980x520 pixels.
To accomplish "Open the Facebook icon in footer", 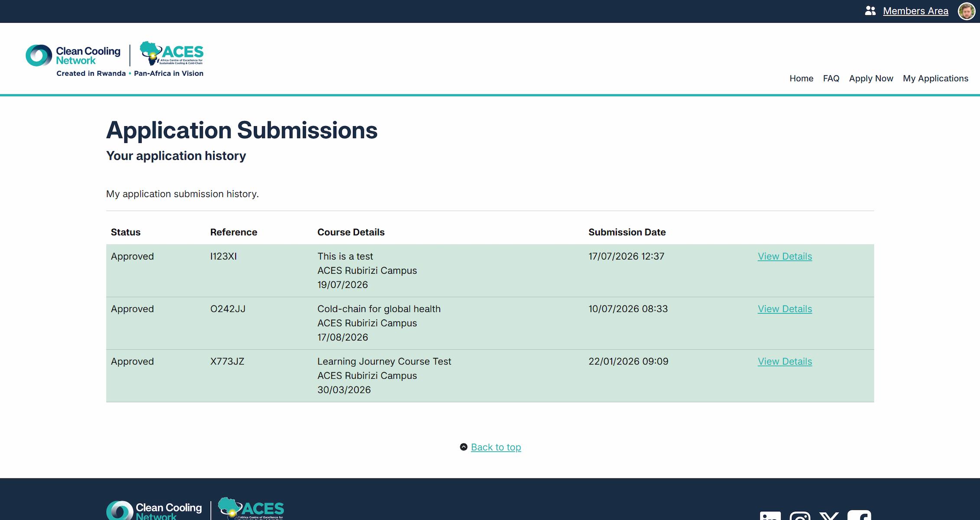I will point(859,515).
